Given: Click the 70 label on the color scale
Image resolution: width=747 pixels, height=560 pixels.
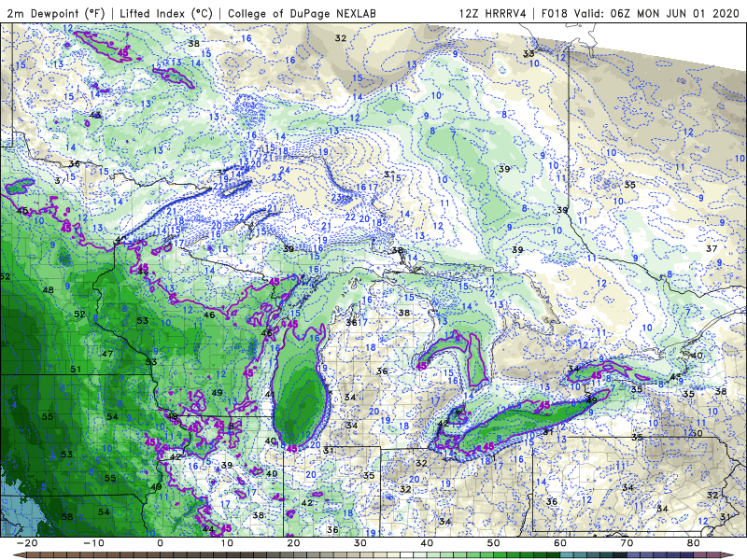Looking at the screenshot, I should (627, 543).
